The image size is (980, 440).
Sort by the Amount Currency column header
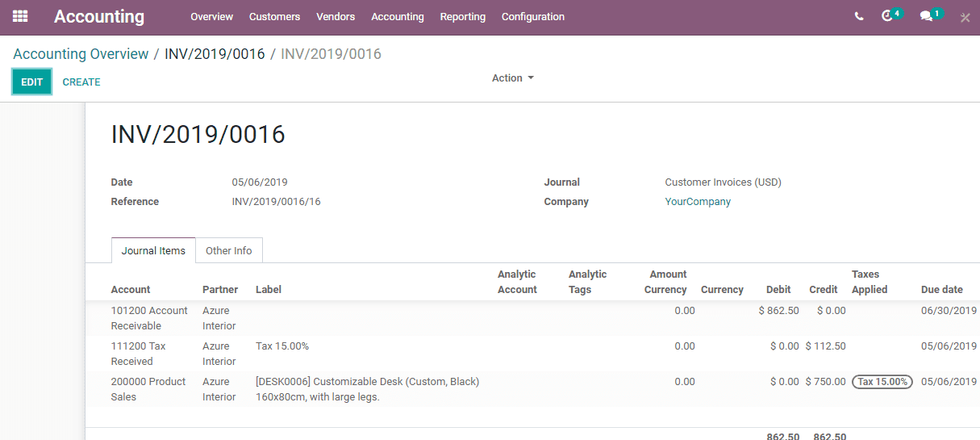665,282
